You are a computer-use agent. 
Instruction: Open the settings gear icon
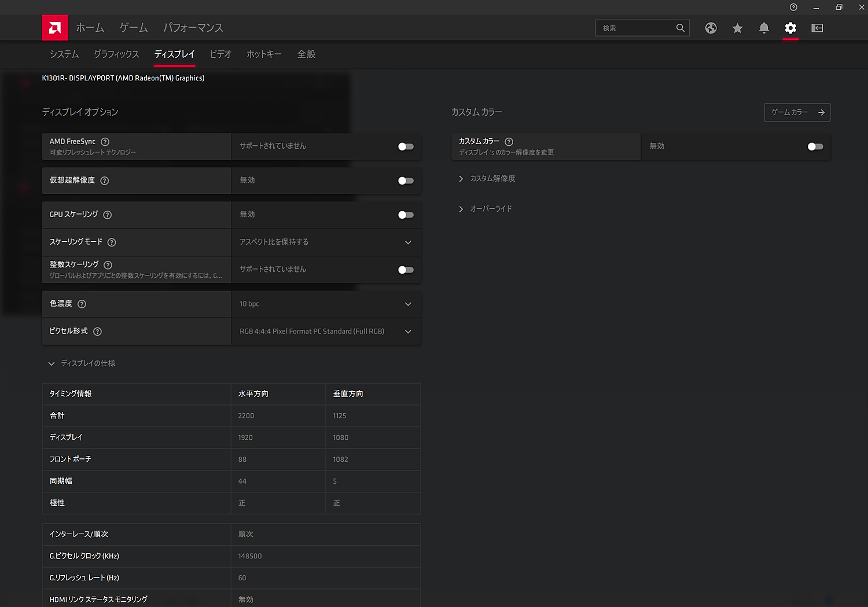(790, 28)
